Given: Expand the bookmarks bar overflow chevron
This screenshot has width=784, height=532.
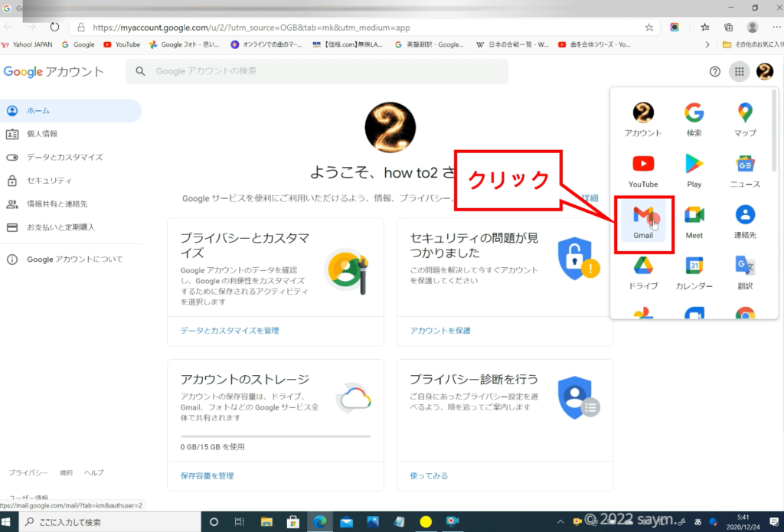Looking at the screenshot, I should tap(707, 44).
